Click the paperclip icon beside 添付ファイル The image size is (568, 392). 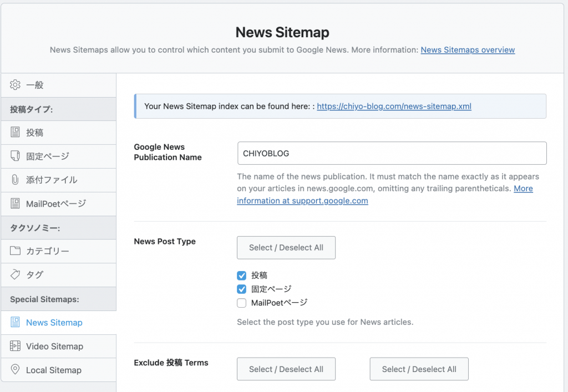click(x=15, y=180)
